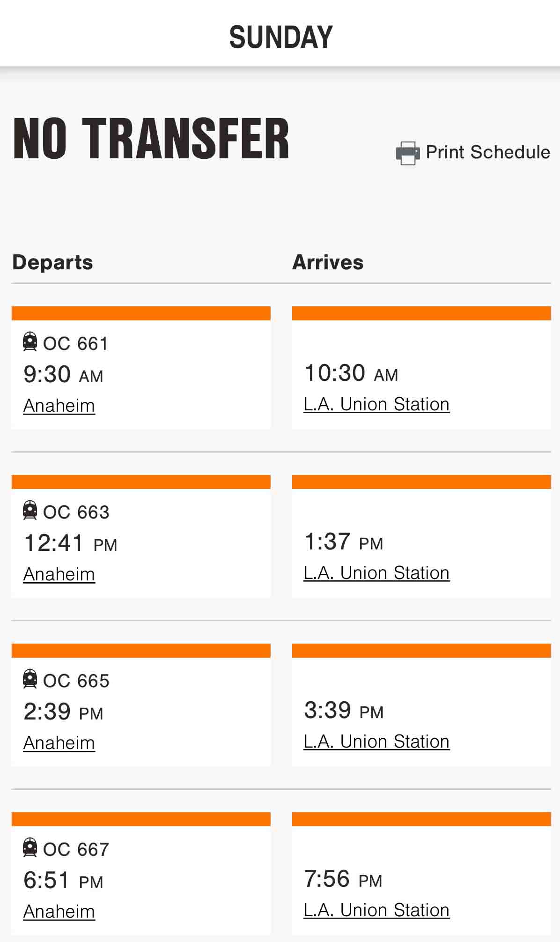Open Anaheim link for 2:39 PM departure

(x=59, y=743)
